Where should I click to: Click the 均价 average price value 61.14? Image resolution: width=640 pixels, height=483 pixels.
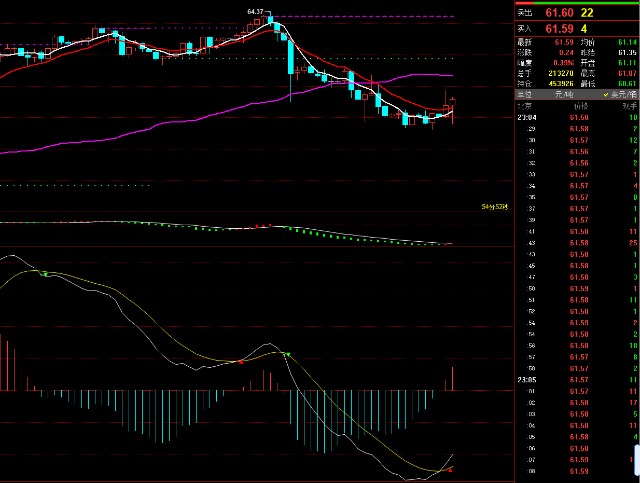click(x=628, y=44)
